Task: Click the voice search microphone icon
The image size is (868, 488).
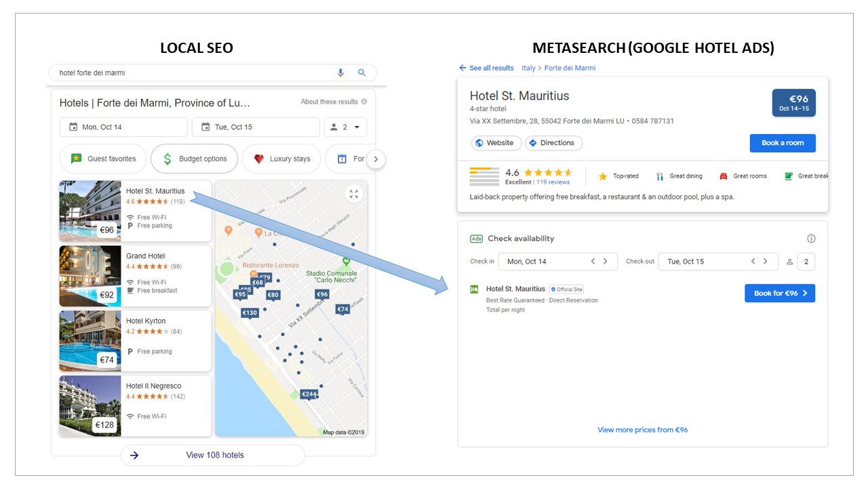Action: coord(340,73)
